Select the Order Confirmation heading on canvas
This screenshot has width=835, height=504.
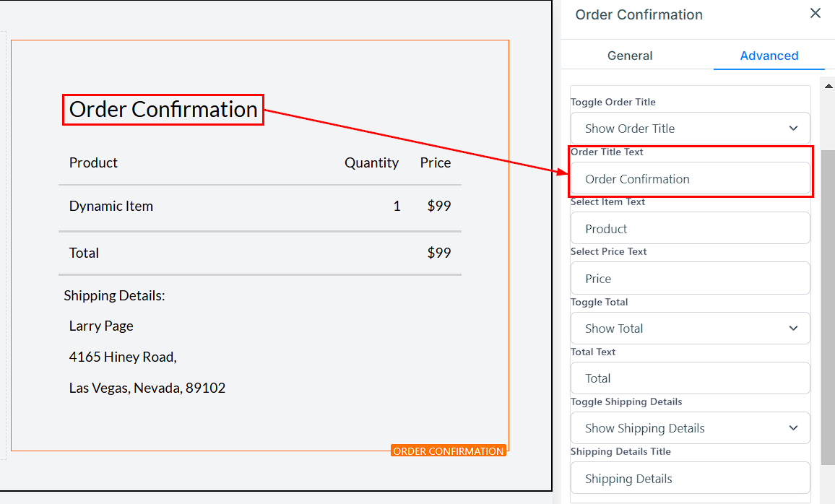pyautogui.click(x=163, y=110)
